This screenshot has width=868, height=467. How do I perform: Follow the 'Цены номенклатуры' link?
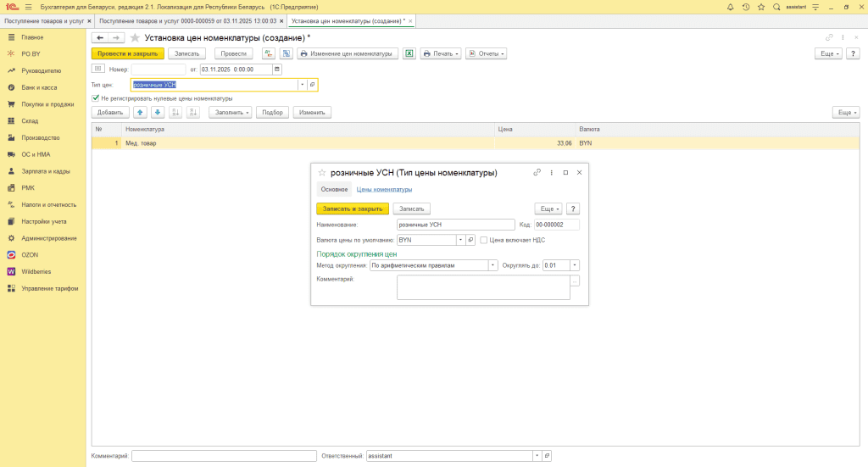pyautogui.click(x=384, y=189)
